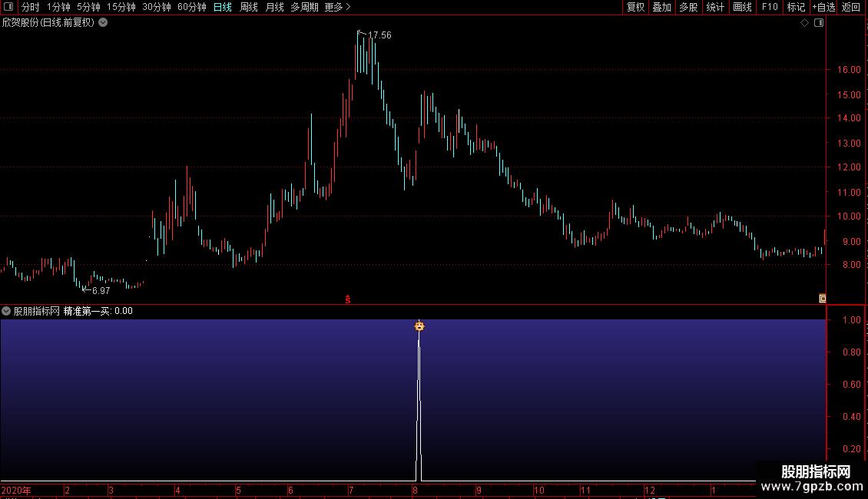Select the 15分钟 period tab
Screen dimensions: 868x499
click(x=121, y=7)
